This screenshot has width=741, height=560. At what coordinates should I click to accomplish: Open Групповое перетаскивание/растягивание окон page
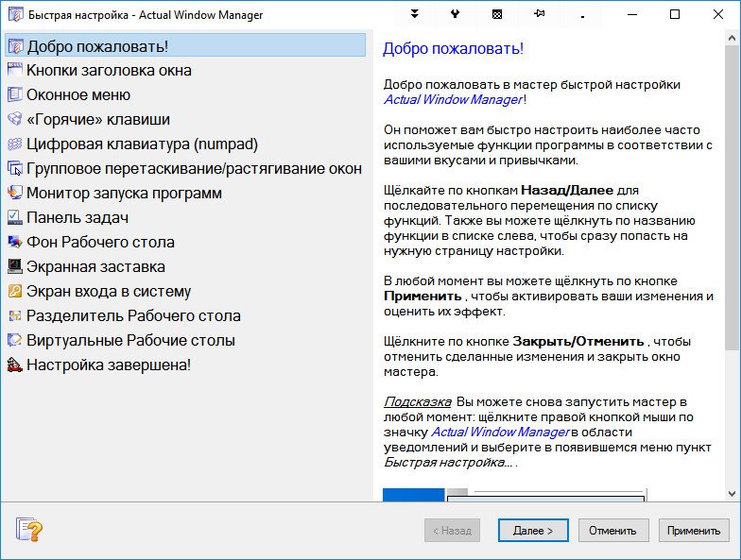[x=185, y=168]
